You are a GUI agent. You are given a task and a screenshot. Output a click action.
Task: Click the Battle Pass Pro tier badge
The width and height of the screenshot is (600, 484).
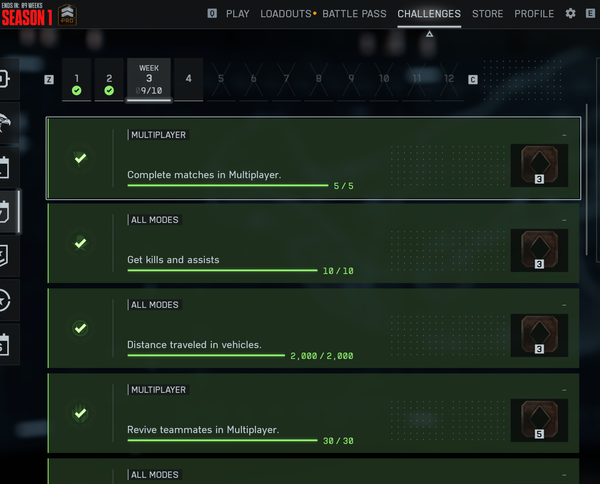coord(69,15)
